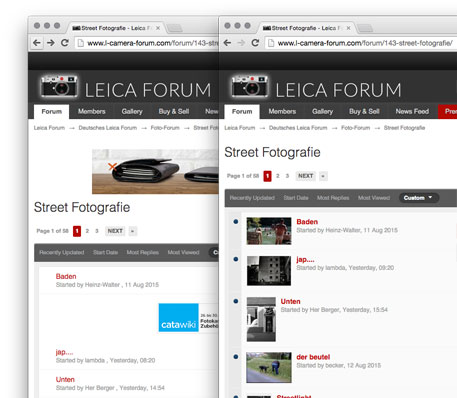Image resolution: width=457 pixels, height=398 pixels.
Task: Click unread dot beside Baden topic
Action: click(x=236, y=221)
